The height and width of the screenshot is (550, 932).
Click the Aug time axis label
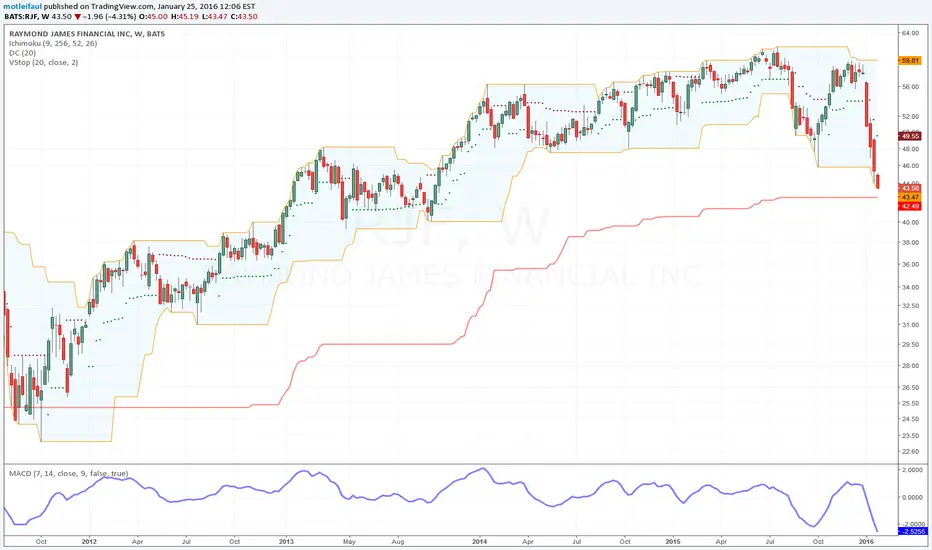click(x=398, y=542)
